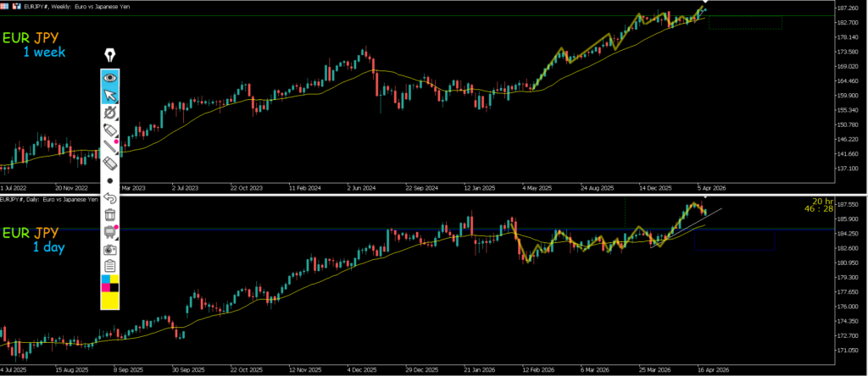Pick the magenta color swatch
Viewport: 868px width, 376px height.
click(x=106, y=288)
